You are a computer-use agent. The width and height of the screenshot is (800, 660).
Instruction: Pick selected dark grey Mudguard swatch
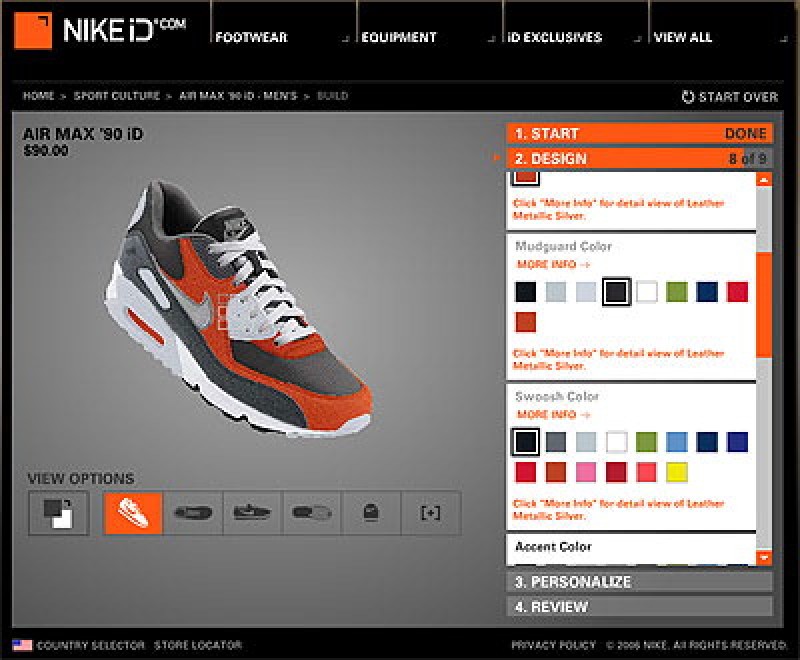(x=616, y=292)
